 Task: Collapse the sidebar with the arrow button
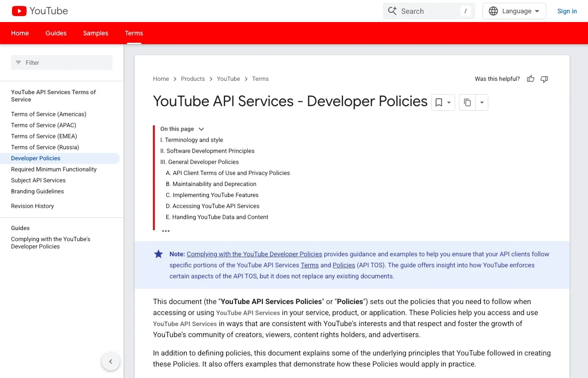click(111, 361)
